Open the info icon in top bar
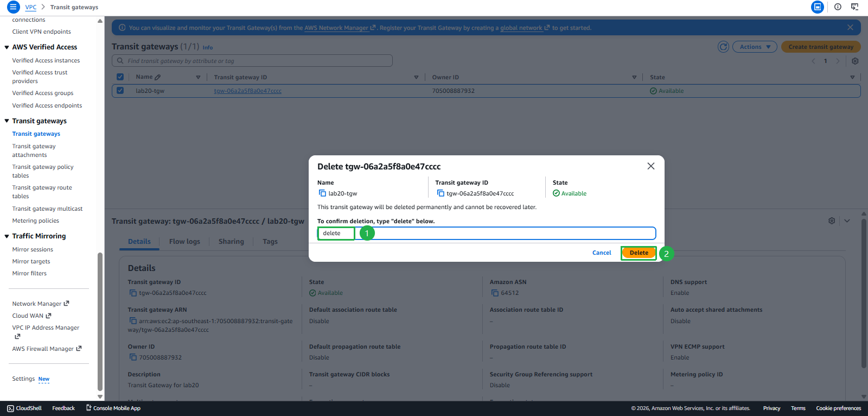 838,7
